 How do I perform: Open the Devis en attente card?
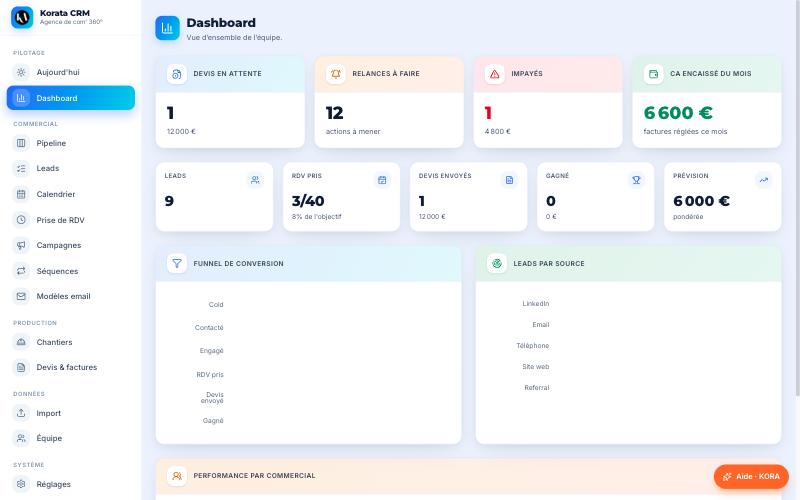[x=230, y=102]
